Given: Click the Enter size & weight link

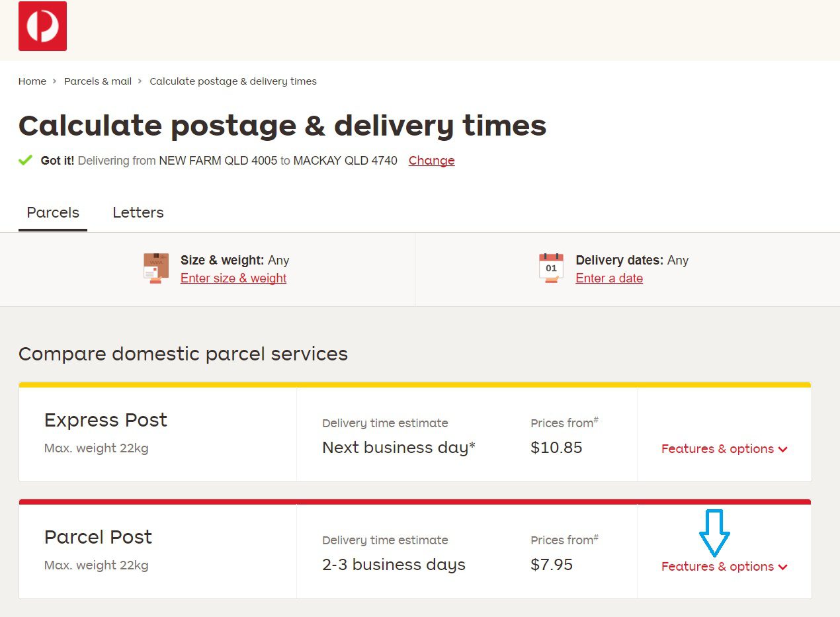Looking at the screenshot, I should click(233, 278).
